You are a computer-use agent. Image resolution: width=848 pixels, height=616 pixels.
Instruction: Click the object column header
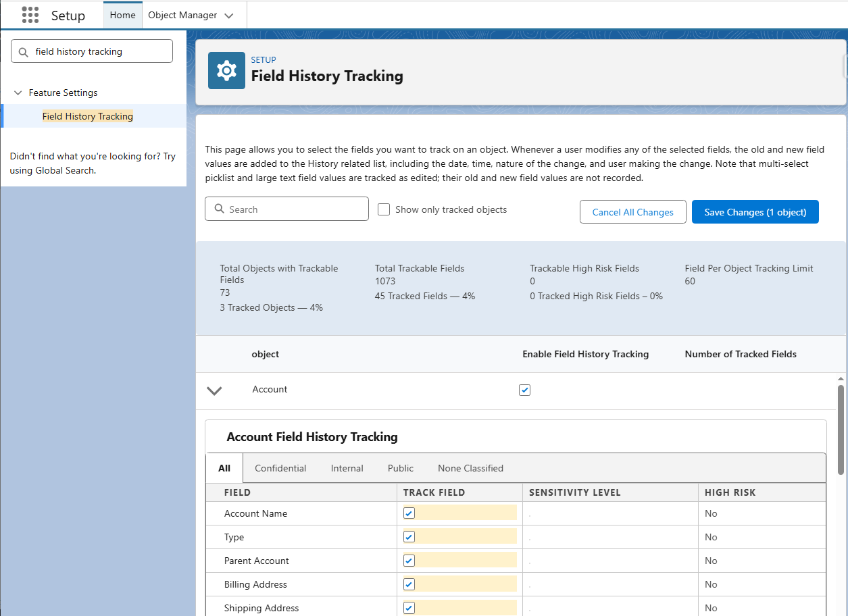click(266, 354)
